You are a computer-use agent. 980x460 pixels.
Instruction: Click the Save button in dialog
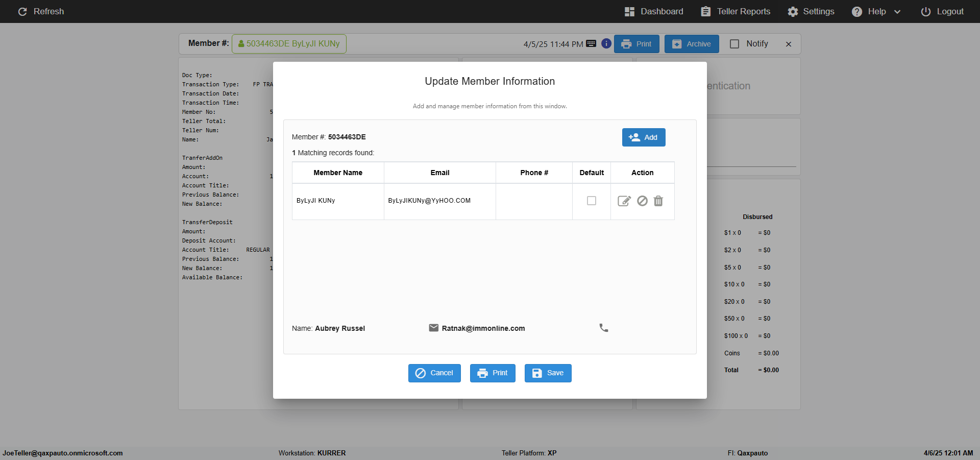548,373
